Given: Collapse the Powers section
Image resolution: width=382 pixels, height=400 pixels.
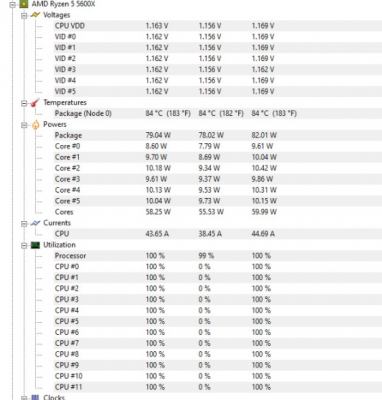Looking at the screenshot, I should (x=24, y=125).
